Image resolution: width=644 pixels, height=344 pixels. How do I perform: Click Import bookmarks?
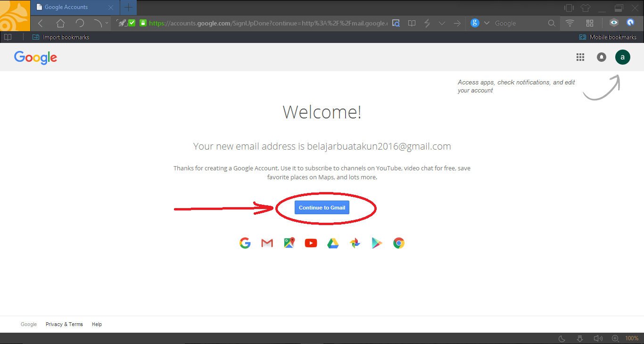coord(61,37)
